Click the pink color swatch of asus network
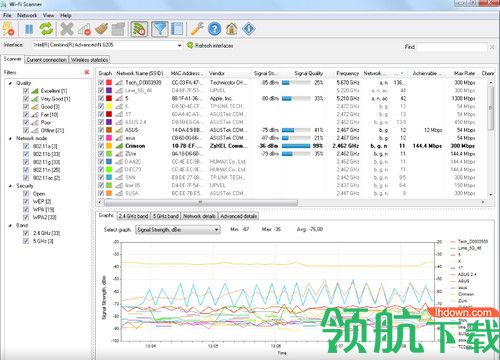Image resolution: width=500 pixels, height=360 pixels. tap(109, 138)
